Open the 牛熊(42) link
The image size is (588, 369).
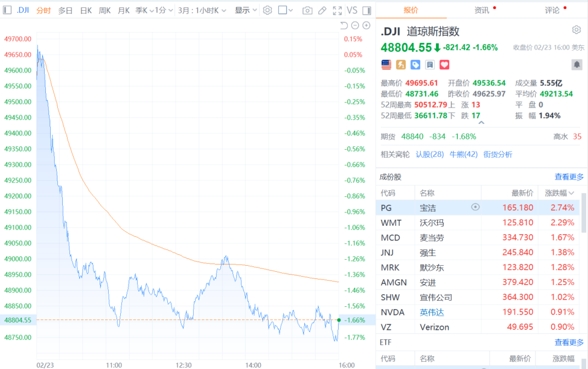pyautogui.click(x=463, y=154)
